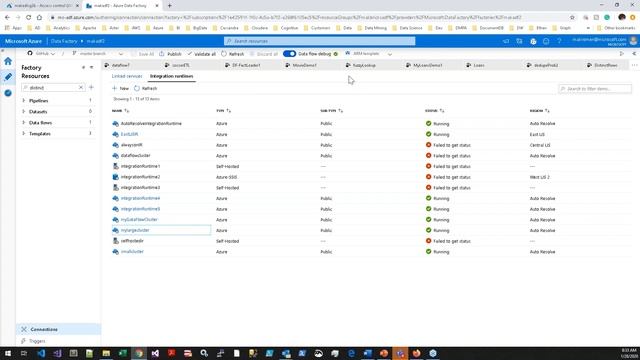Expand the Pipelines tree node
This screenshot has width=640, height=360.
pyautogui.click(x=24, y=100)
